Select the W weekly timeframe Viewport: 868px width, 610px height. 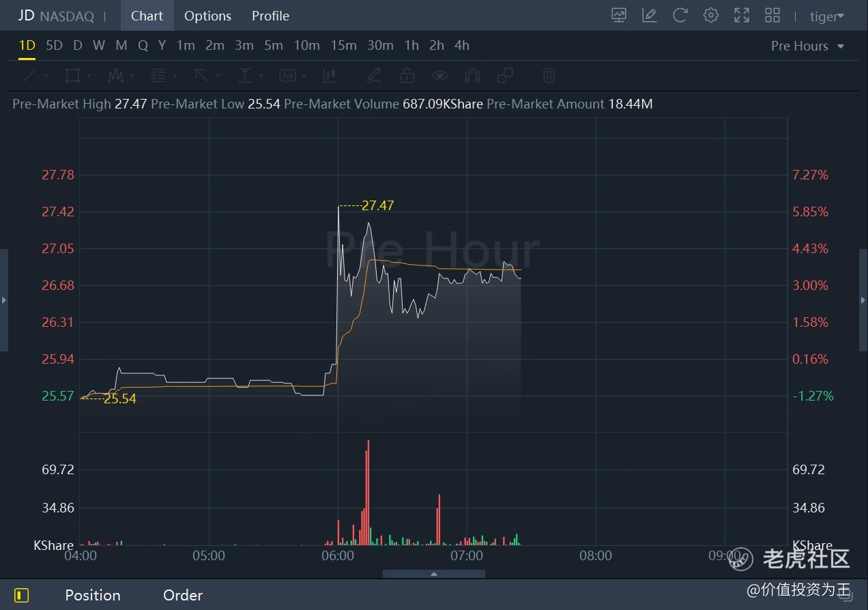point(99,45)
